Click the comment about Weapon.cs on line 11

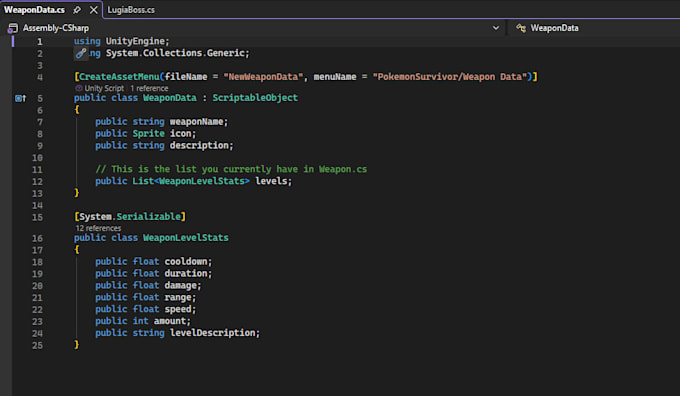coord(231,169)
